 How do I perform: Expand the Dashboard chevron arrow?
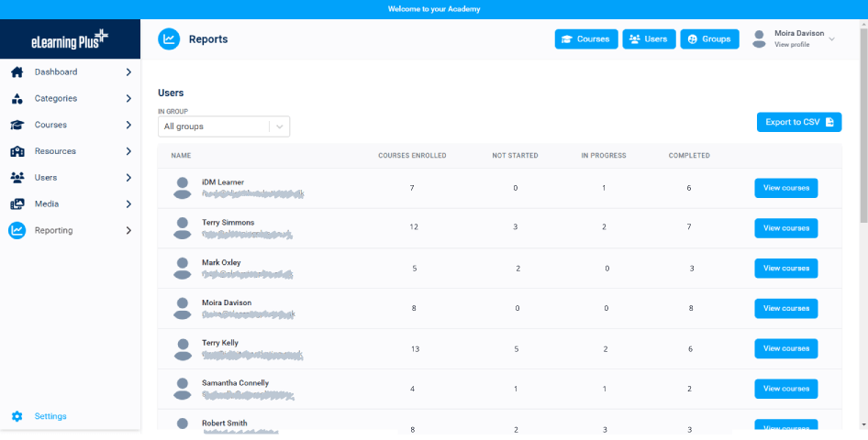[128, 72]
